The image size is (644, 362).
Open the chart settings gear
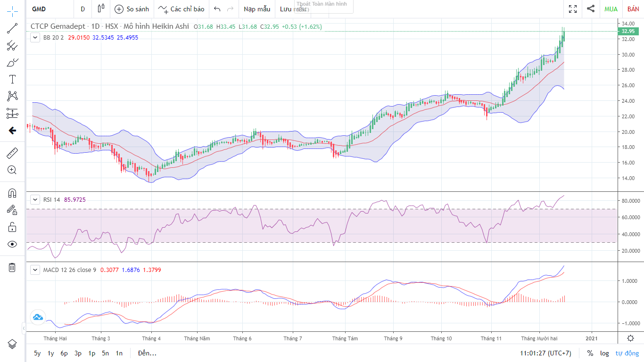click(630, 338)
